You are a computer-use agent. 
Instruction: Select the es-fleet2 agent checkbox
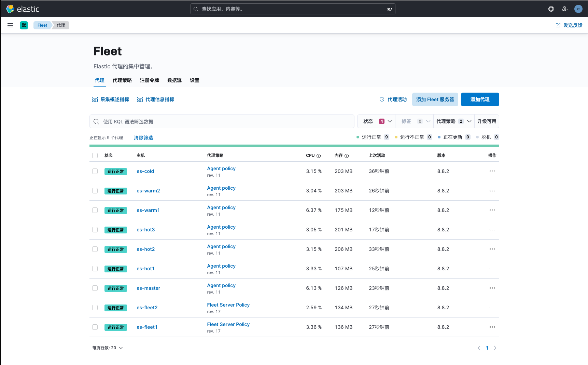[x=95, y=308]
